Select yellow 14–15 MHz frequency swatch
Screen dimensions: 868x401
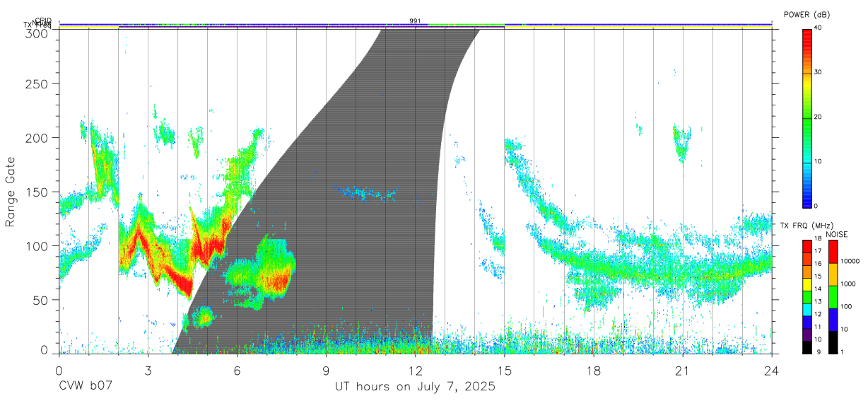pos(807,284)
